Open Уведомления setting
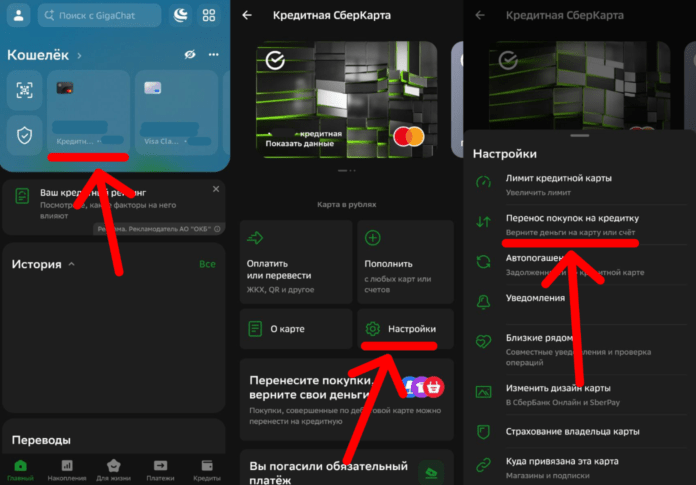696x485 pixels. [x=580, y=302]
